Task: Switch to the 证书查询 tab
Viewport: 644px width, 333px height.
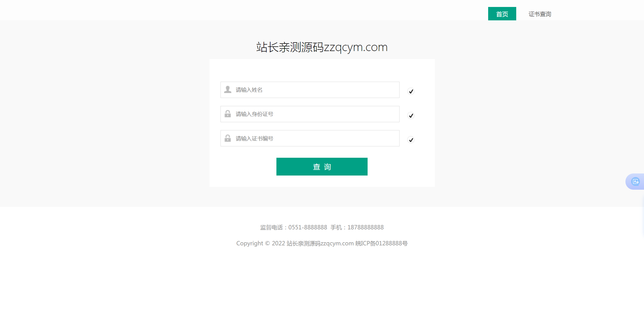Action: [x=540, y=14]
